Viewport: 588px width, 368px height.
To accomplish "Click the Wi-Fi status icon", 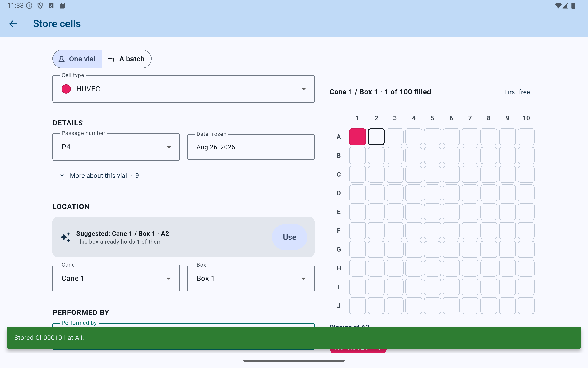I will coord(558,5).
